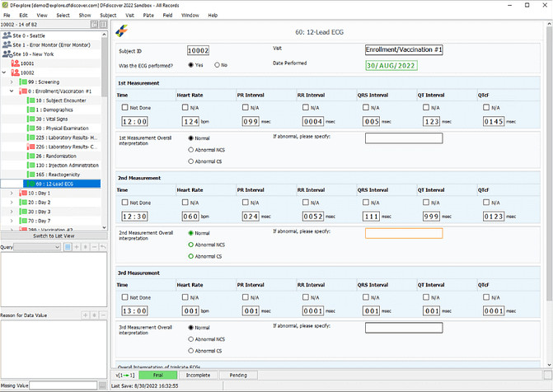Check 1st Measurement Time Not Done box
The image size is (553, 392).
pos(125,107)
